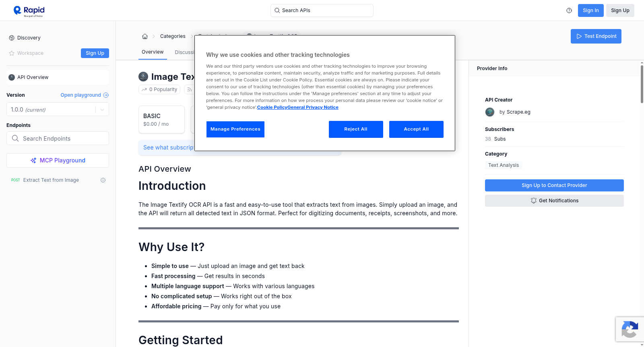Click the Sign In button
This screenshot has width=644, height=347.
click(x=591, y=10)
